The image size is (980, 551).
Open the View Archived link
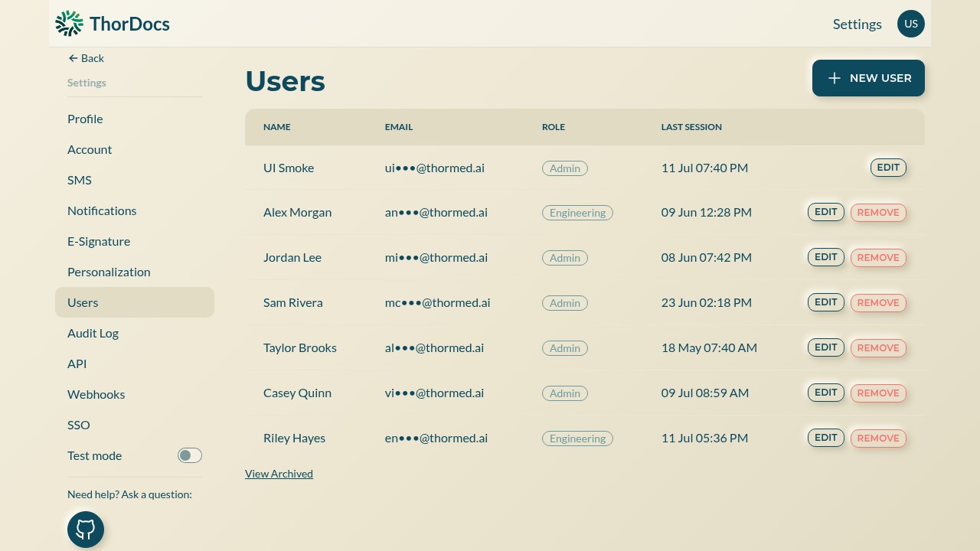click(x=279, y=474)
